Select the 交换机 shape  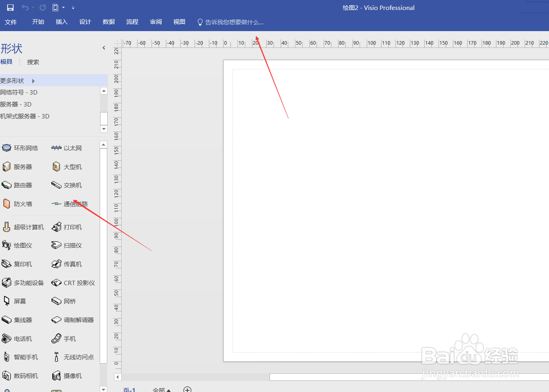click(67, 185)
